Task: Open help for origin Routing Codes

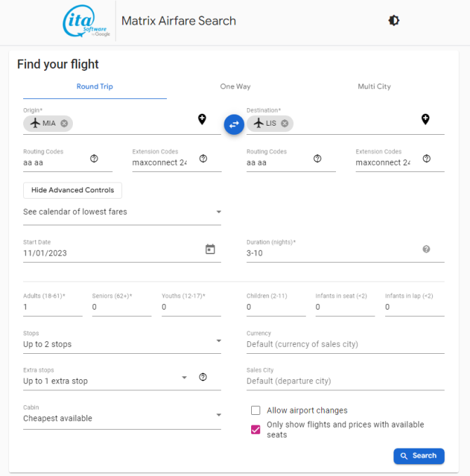Action: pyautogui.click(x=94, y=159)
